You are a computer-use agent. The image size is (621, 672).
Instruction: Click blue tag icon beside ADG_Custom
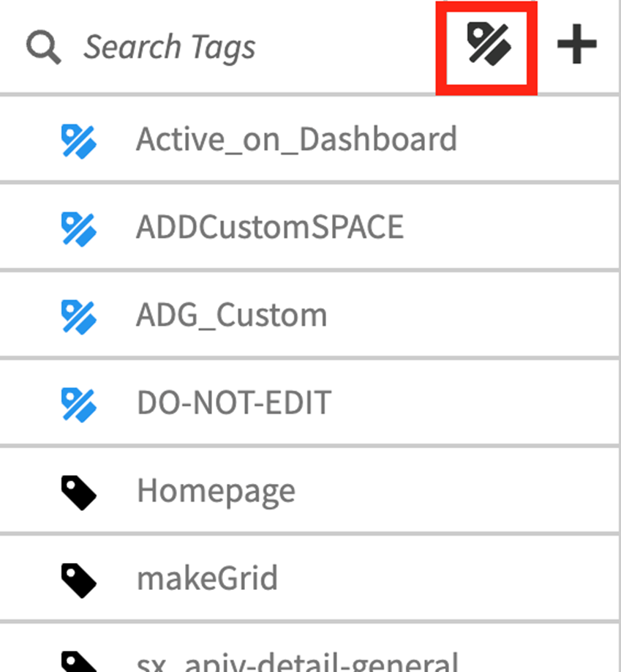tap(79, 317)
